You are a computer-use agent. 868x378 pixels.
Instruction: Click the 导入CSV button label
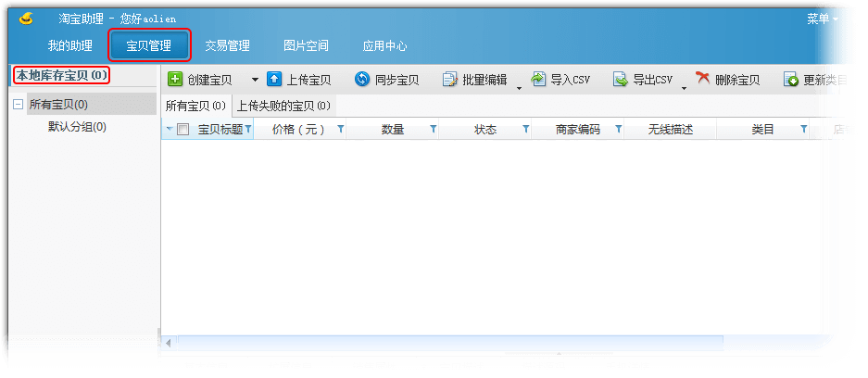click(571, 80)
